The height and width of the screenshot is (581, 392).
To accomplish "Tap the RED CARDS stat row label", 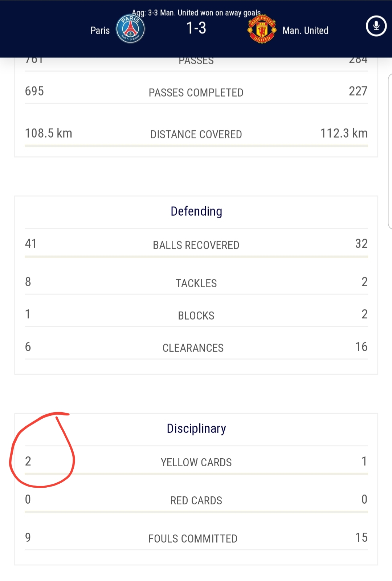I will click(x=196, y=500).
